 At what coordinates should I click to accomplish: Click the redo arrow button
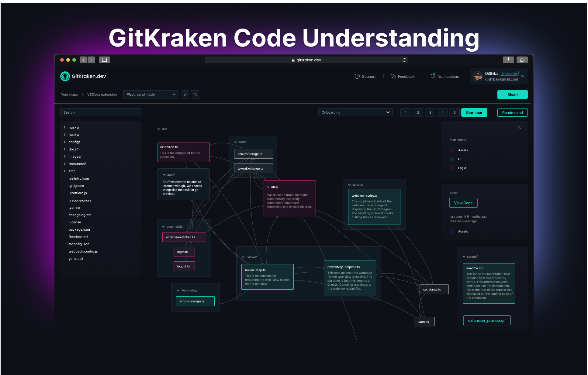pyautogui.click(x=195, y=95)
